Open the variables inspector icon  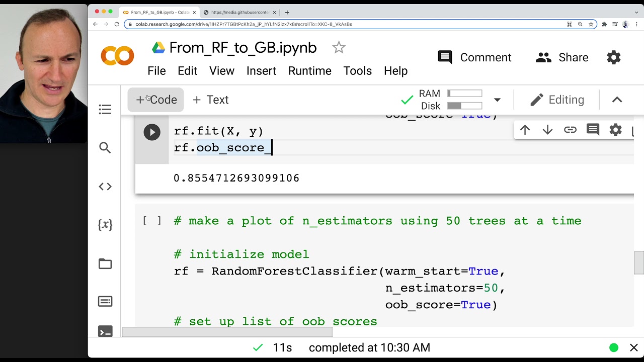pos(105,225)
